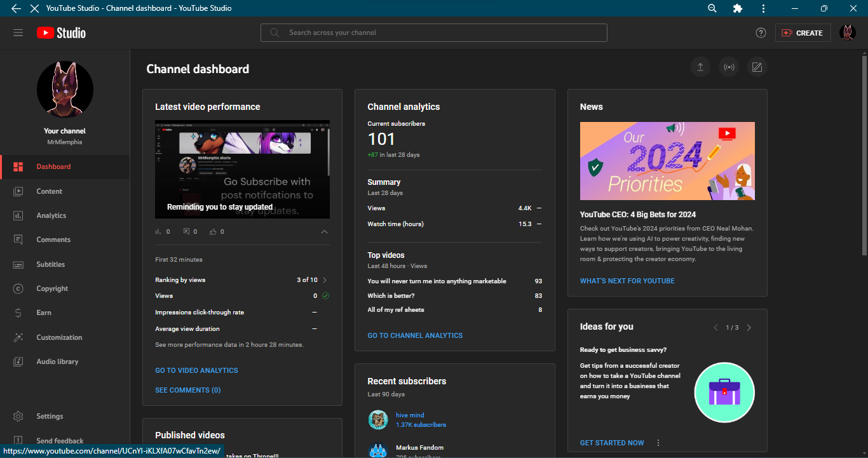868x458 pixels.
Task: Click WHAT'S NEXT FOR YOUTUBE link
Action: [627, 281]
